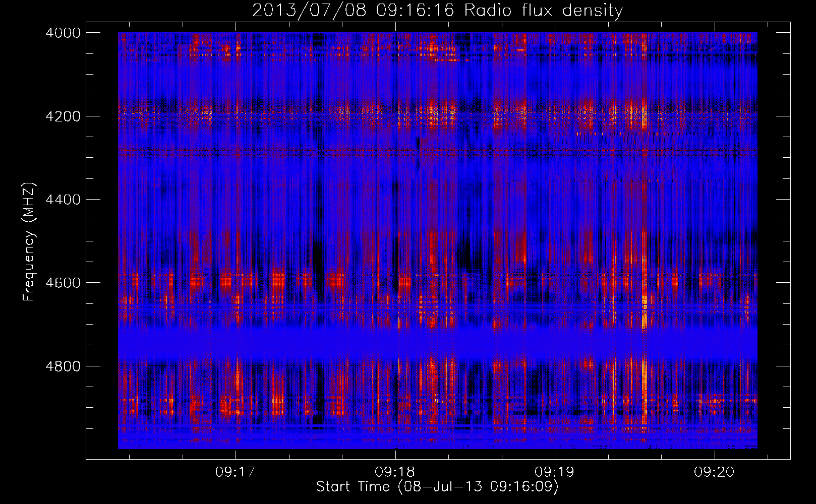Screen dimensions: 816x504
Task: Click the 09:20 time tick label
Action: pyautogui.click(x=714, y=472)
